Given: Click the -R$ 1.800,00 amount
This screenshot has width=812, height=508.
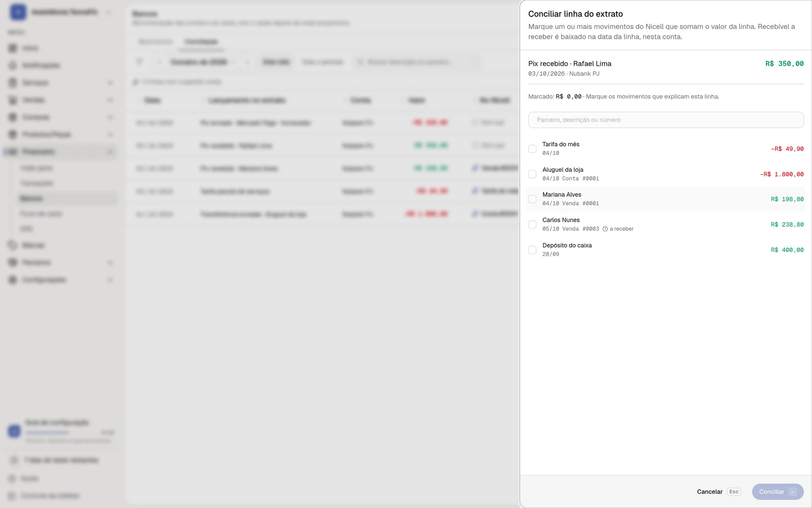Looking at the screenshot, I should [x=782, y=174].
